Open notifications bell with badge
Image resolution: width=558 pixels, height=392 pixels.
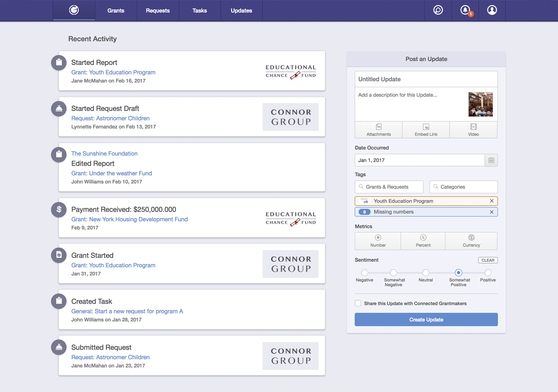point(466,10)
